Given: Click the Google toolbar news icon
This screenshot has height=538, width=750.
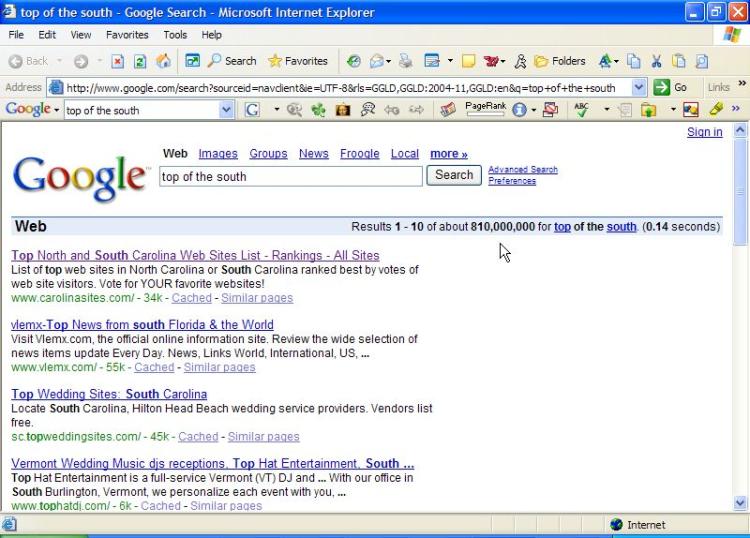Looking at the screenshot, I should [448, 110].
